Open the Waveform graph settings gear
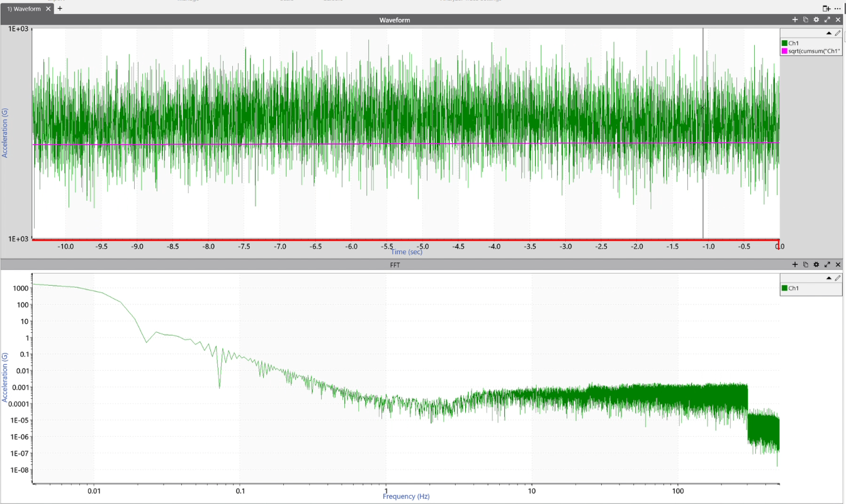 point(816,20)
